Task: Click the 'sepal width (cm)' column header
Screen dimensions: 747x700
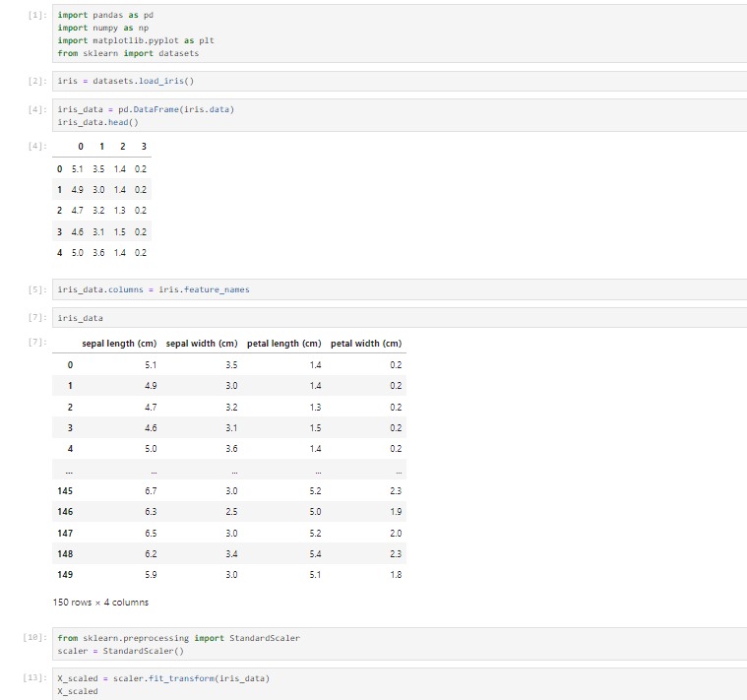Action: coord(202,344)
